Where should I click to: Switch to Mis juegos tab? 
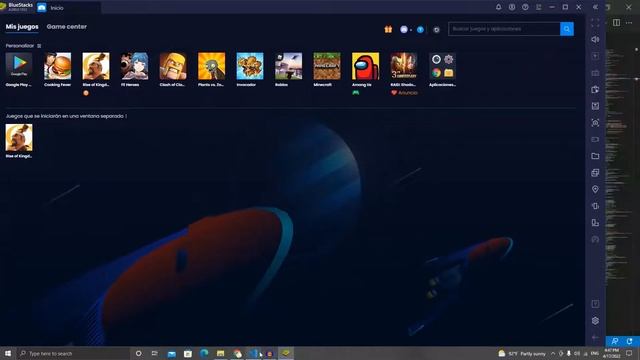point(22,27)
